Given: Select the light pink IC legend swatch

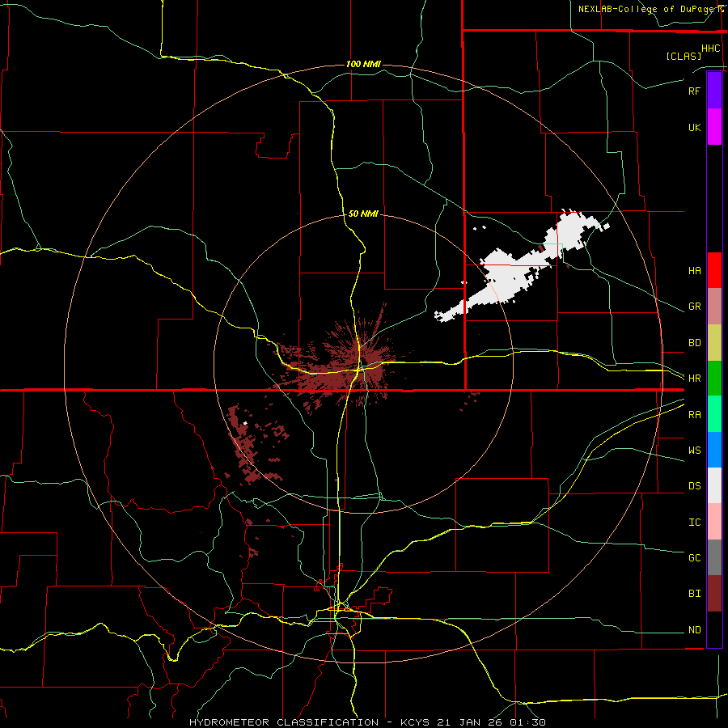Looking at the screenshot, I should pyautogui.click(x=714, y=522).
